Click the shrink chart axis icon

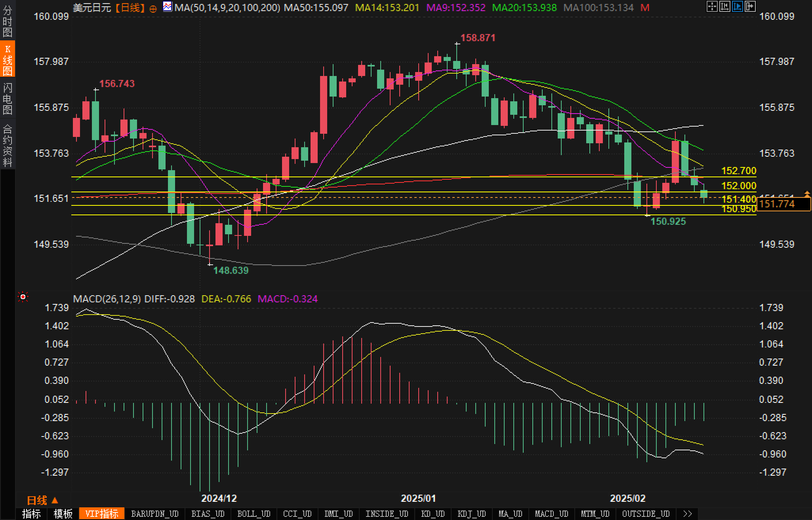(724, 6)
